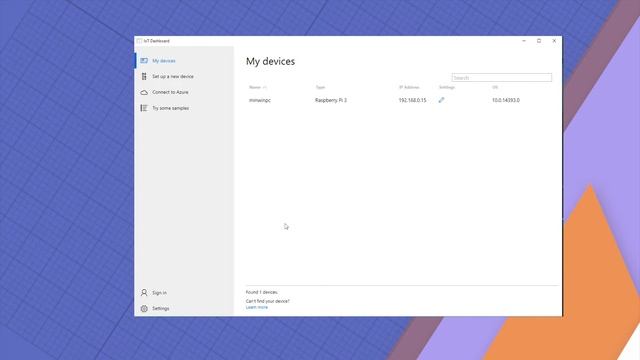Click the Try some samples list icon
This screenshot has width=640, height=360.
click(144, 108)
